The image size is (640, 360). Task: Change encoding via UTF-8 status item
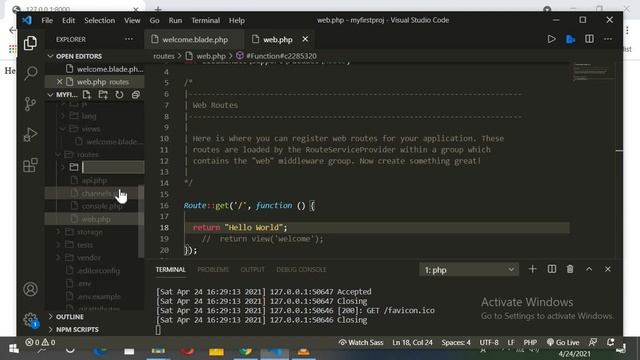coord(489,342)
